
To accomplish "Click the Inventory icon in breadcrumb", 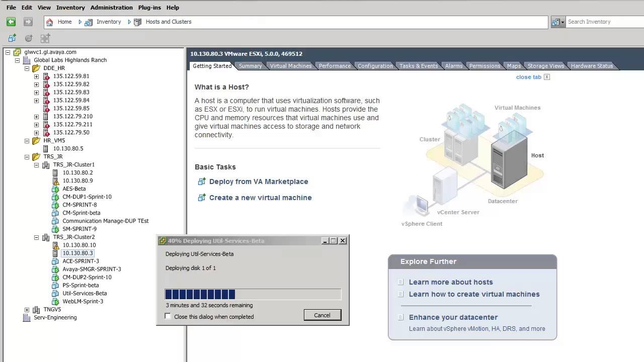I will (89, 22).
